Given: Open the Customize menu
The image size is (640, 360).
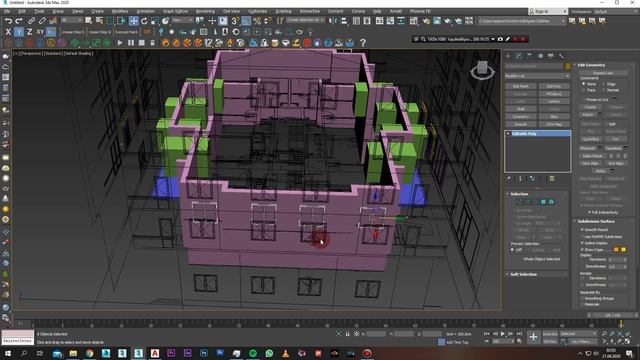Looking at the screenshot, I should [x=258, y=11].
